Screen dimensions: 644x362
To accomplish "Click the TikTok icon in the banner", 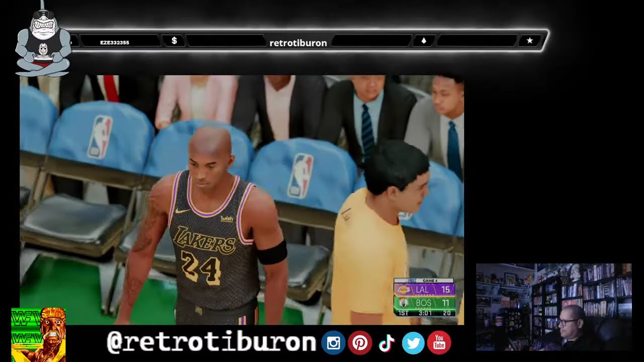I will (x=386, y=343).
